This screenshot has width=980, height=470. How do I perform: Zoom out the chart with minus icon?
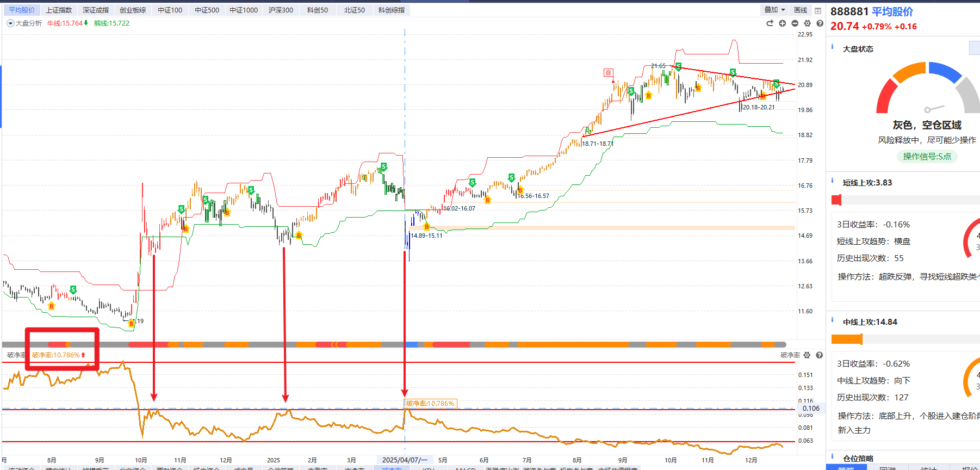[x=795, y=23]
